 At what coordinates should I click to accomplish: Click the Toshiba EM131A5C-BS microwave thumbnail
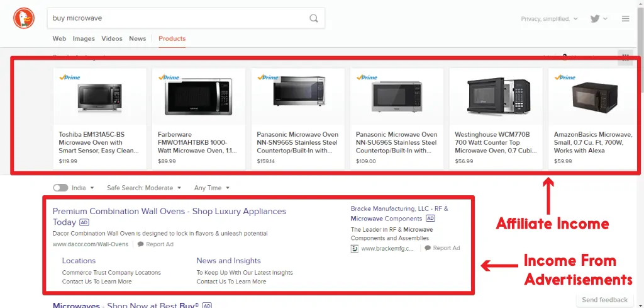click(x=100, y=98)
